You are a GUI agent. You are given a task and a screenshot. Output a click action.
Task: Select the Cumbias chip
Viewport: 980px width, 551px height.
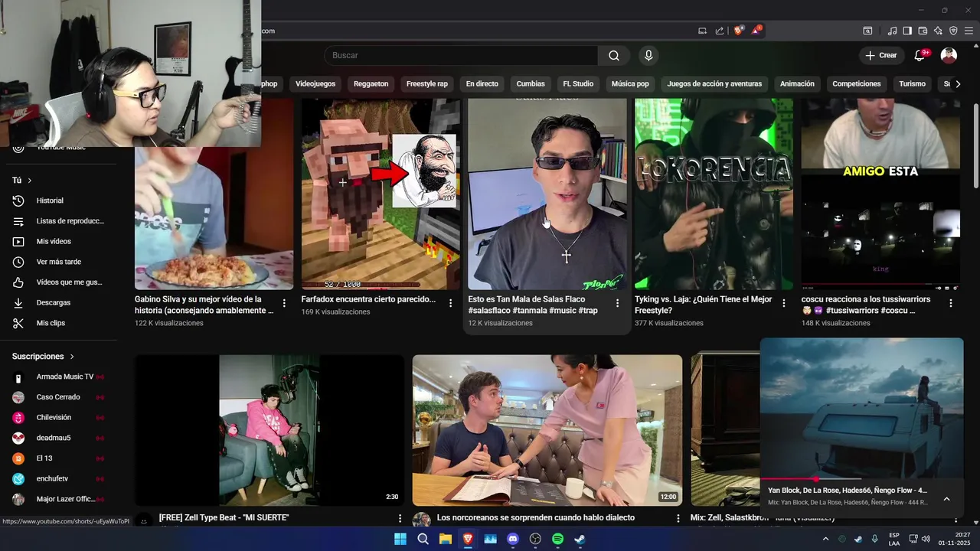tap(531, 83)
